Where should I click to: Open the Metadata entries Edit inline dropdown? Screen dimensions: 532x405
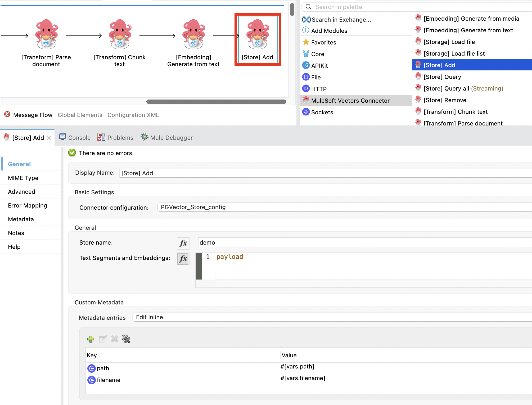click(x=332, y=317)
